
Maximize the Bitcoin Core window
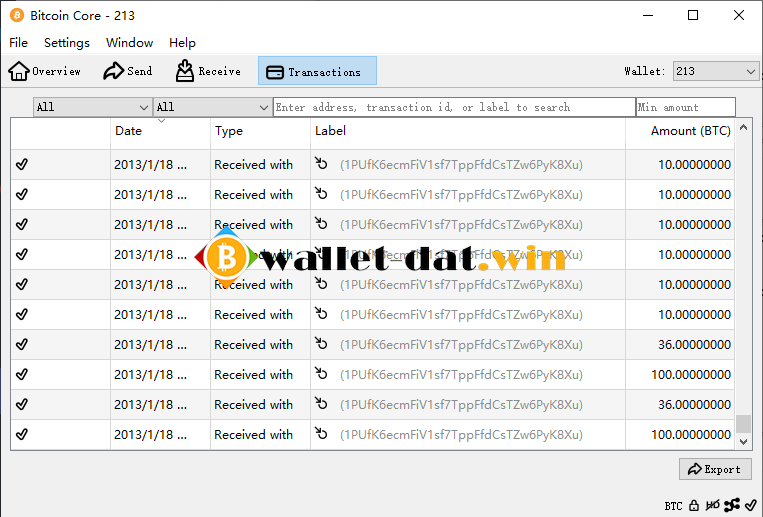coord(693,16)
